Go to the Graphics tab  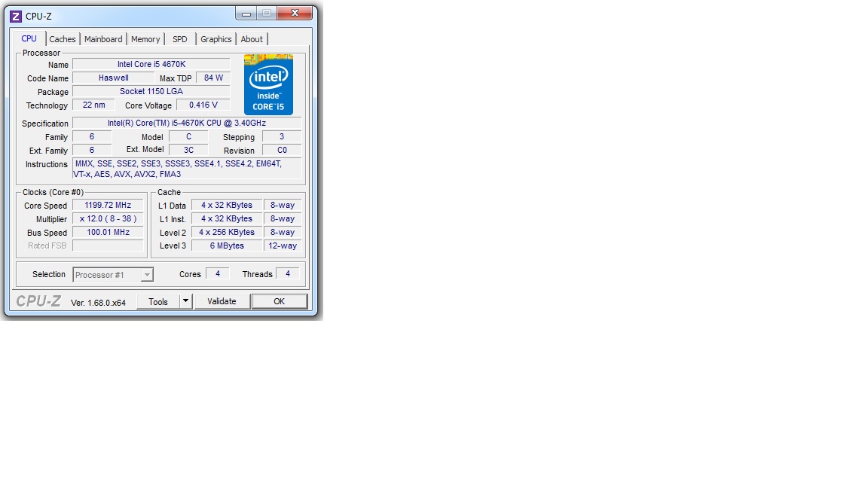(x=216, y=39)
